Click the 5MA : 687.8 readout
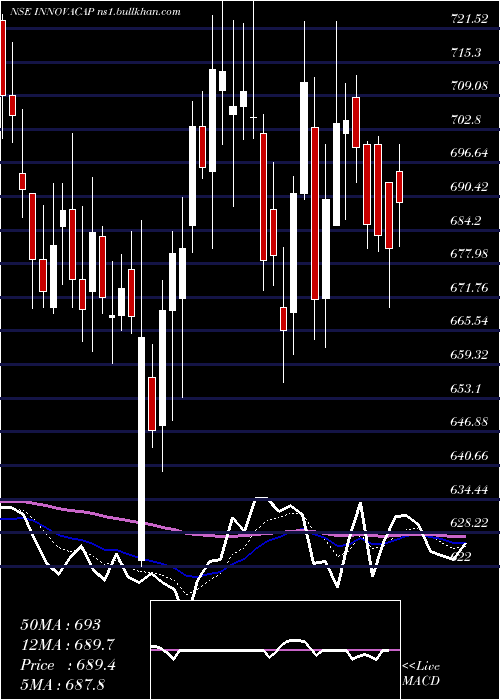The image size is (500, 700). click(x=62, y=685)
